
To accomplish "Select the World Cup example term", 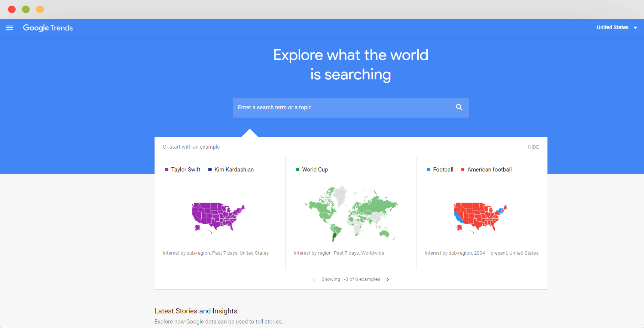I will coord(315,170).
